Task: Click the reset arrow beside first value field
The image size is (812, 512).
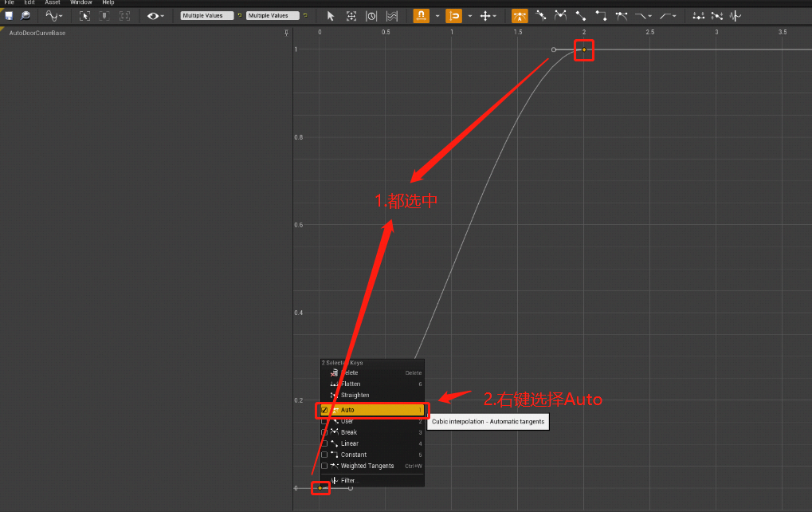Action: (x=240, y=15)
